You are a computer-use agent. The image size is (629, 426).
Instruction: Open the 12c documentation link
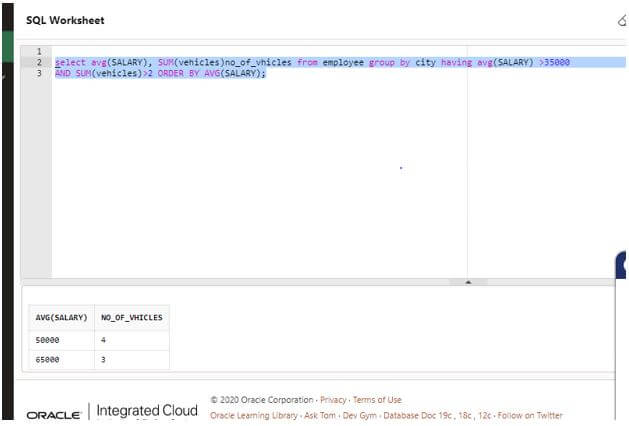485,415
